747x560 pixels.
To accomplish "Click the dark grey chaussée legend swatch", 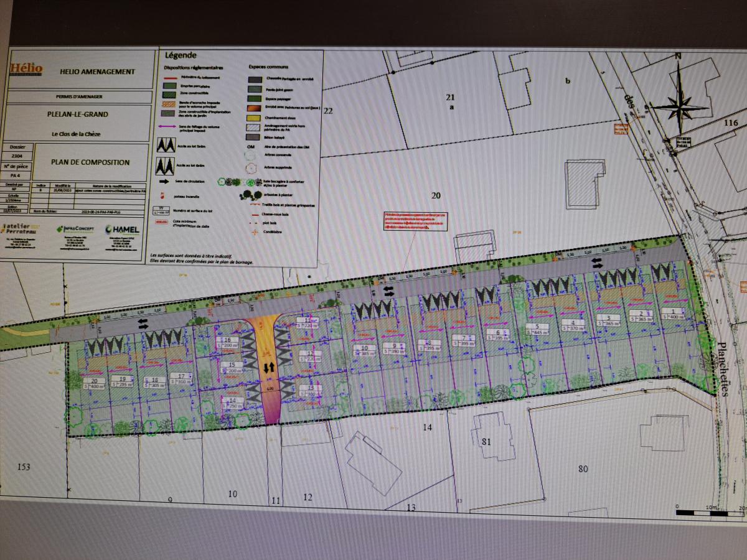I will tap(255, 80).
